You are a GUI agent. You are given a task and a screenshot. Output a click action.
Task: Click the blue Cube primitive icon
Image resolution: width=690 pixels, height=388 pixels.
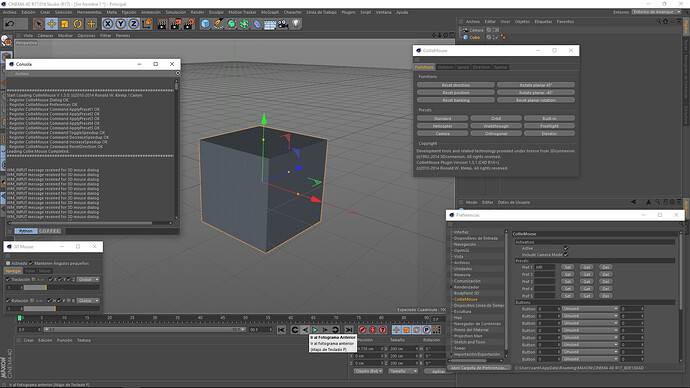pyautogui.click(x=205, y=24)
